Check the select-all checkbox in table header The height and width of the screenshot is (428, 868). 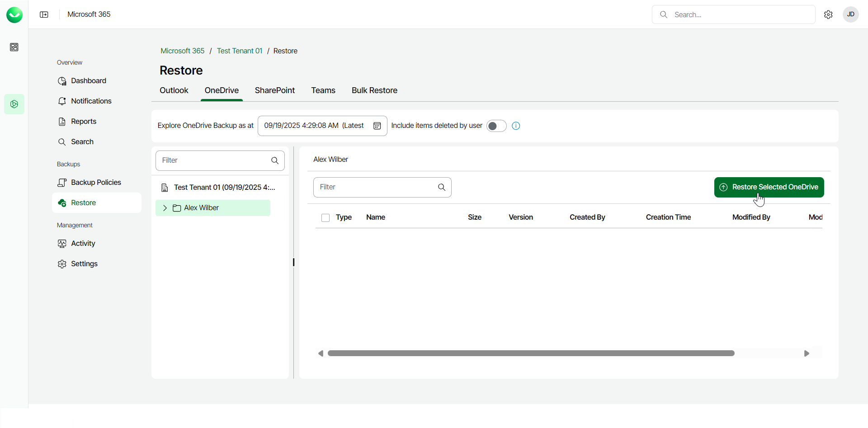pyautogui.click(x=325, y=218)
